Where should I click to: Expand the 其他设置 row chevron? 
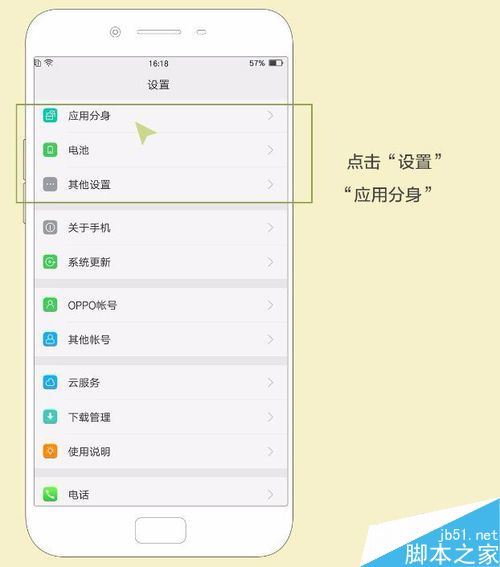coord(270,184)
